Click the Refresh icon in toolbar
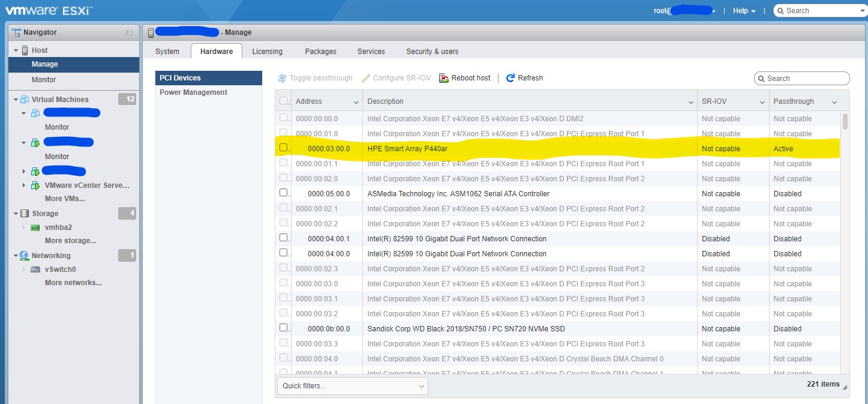This screenshot has height=404, width=868. click(510, 78)
